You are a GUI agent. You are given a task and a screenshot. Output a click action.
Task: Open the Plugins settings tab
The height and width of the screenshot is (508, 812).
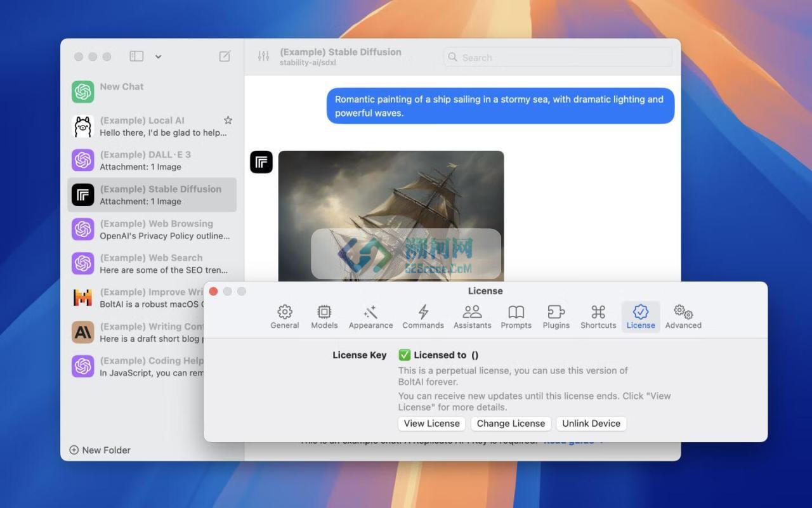pyautogui.click(x=556, y=316)
